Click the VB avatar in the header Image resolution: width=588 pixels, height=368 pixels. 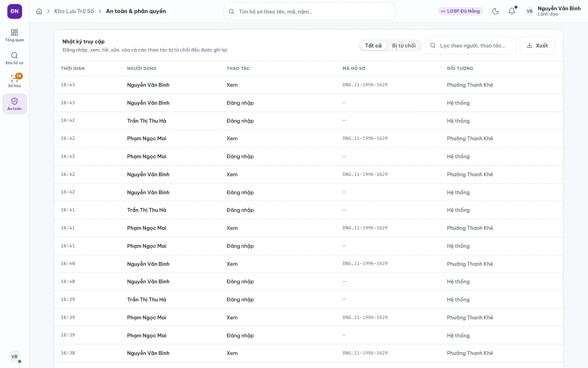click(x=530, y=11)
